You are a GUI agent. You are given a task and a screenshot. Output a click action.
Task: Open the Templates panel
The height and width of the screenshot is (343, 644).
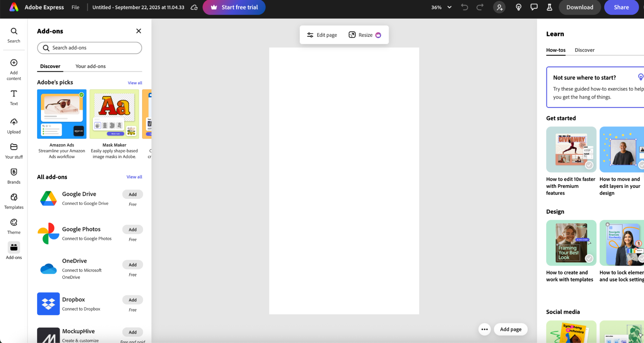pos(14,201)
